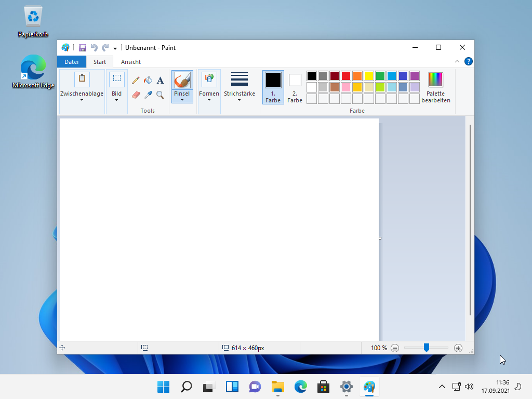Pick the lime green color swatch
Image resolution: width=532 pixels, height=399 pixels.
(x=380, y=87)
